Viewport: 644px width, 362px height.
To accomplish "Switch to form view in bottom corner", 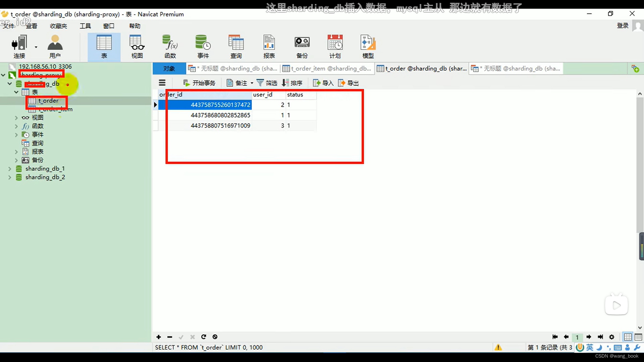I will pyautogui.click(x=638, y=337).
